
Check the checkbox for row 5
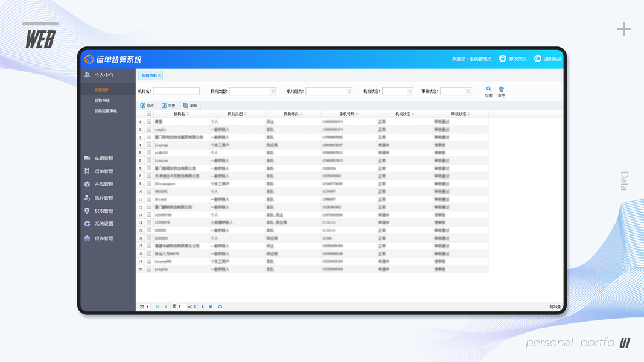click(149, 153)
